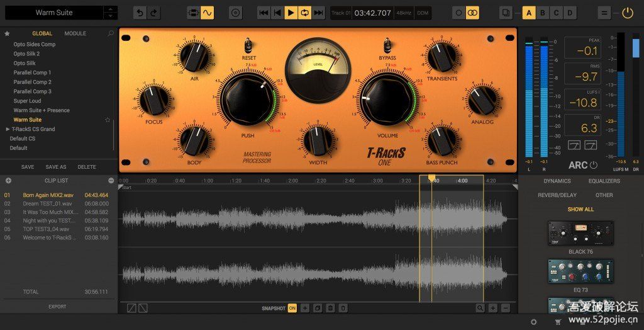Copy the settings to another snapshot slot
The image size is (644, 330).
click(506, 13)
